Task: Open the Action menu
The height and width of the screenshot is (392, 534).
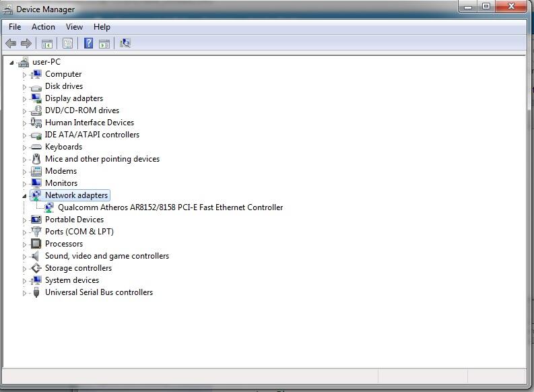Action: (43, 27)
